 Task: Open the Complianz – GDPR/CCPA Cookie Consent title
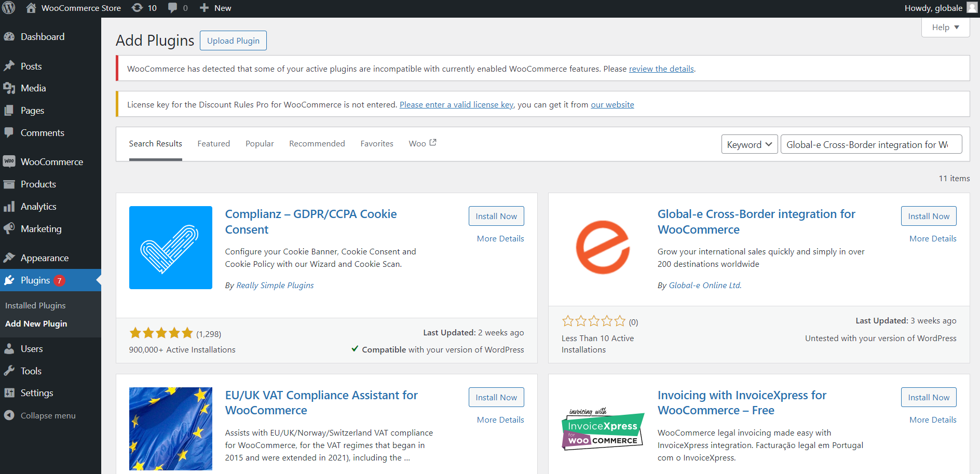click(311, 222)
